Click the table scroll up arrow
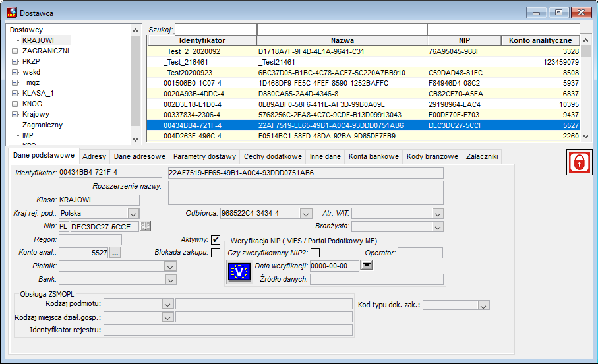The height and width of the screenshot is (364, 598). (x=586, y=40)
